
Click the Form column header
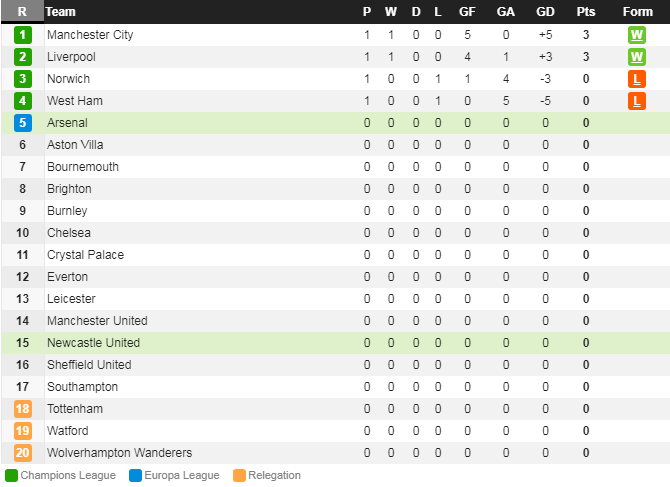[x=638, y=12]
